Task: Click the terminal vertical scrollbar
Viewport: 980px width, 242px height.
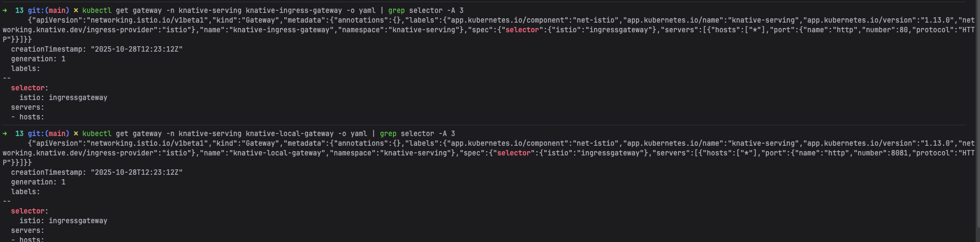Action: 977,121
